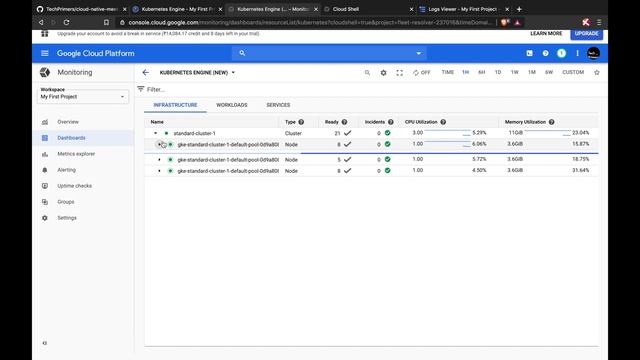The height and width of the screenshot is (360, 640).
Task: Open the notifications icon in header
Action: (561, 53)
